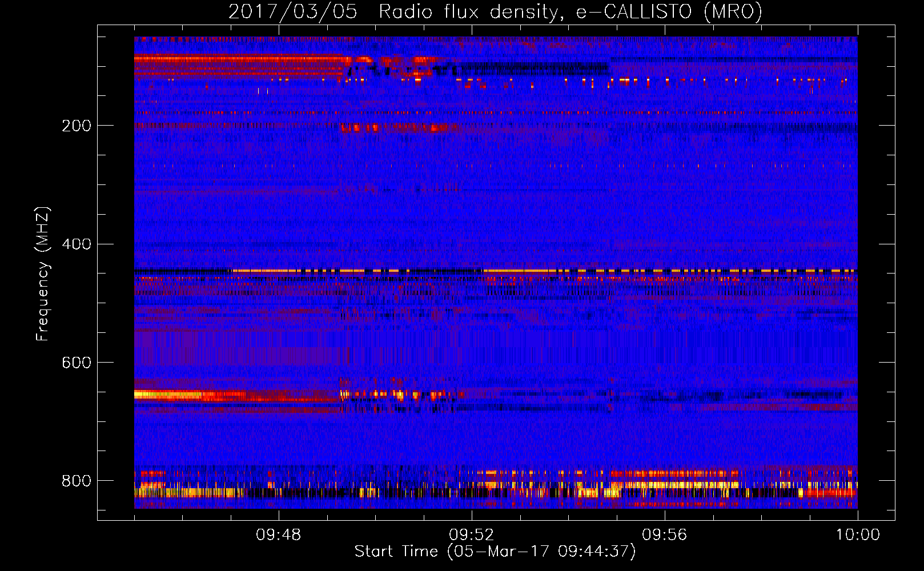Click the 400 frequency tick label

tap(77, 244)
